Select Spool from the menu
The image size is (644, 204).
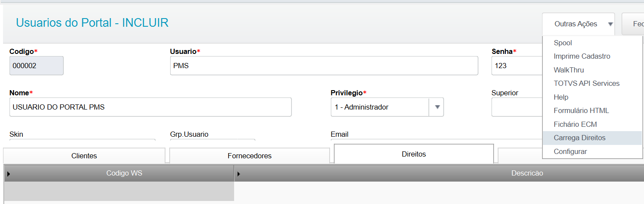pos(563,43)
